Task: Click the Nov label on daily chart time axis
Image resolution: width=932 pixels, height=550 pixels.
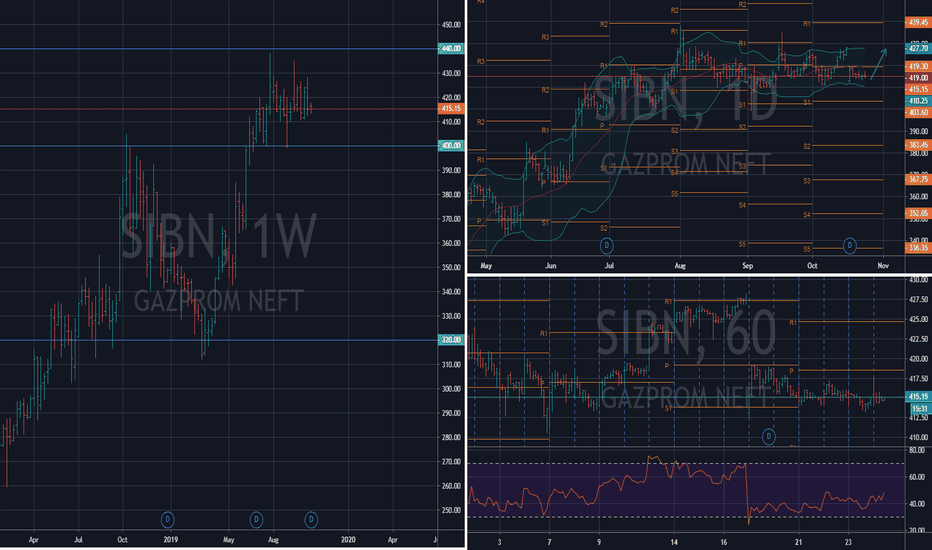Action: [x=883, y=266]
